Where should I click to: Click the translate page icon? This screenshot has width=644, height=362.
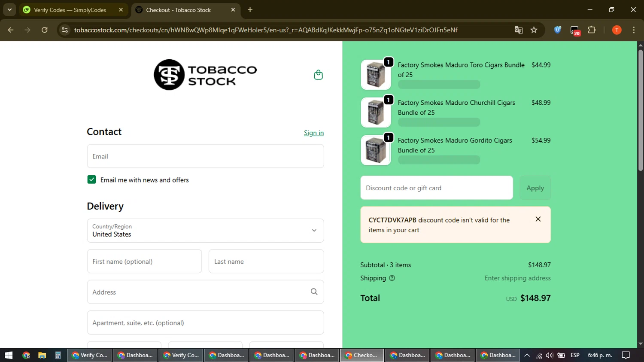tap(519, 30)
